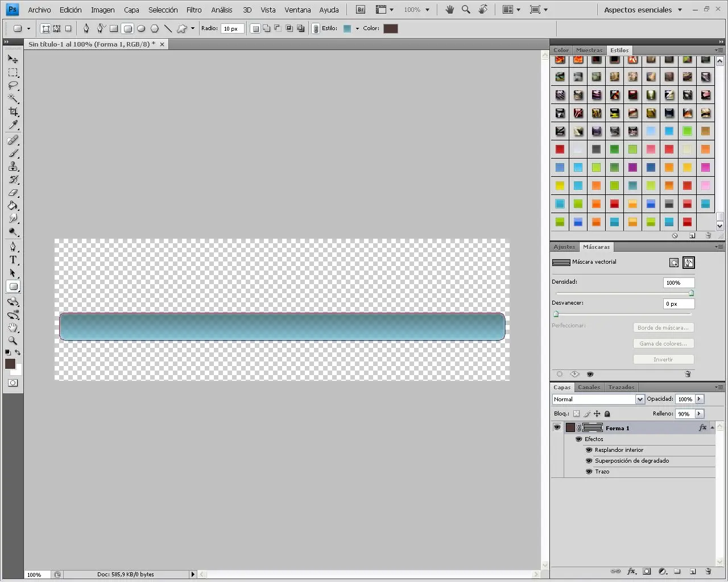
Task: Toggle lock all for layer
Action: [607, 414]
